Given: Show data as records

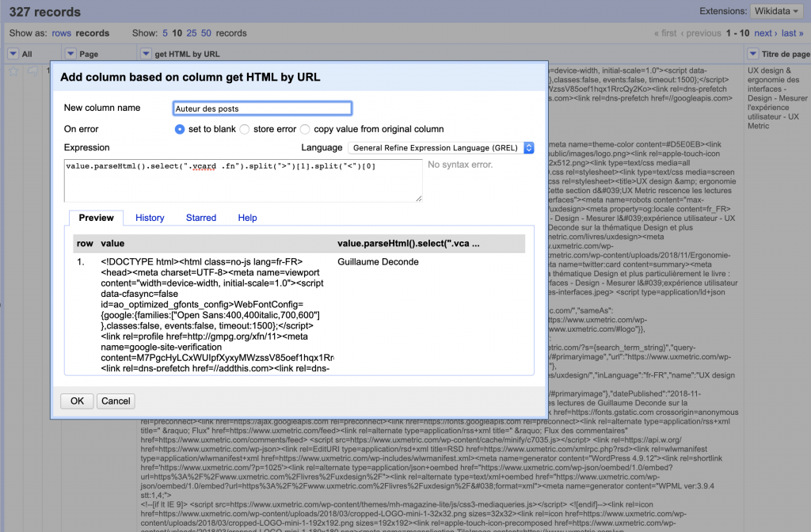Looking at the screenshot, I should click(x=93, y=33).
